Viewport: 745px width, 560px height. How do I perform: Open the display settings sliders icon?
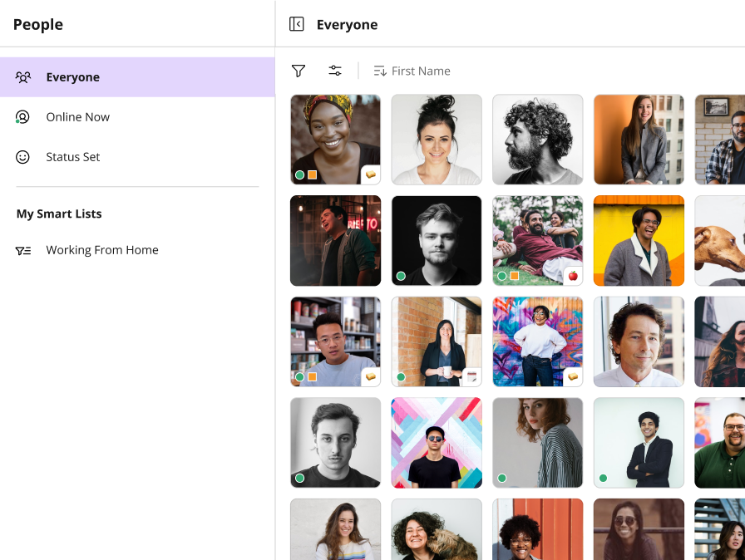(335, 71)
